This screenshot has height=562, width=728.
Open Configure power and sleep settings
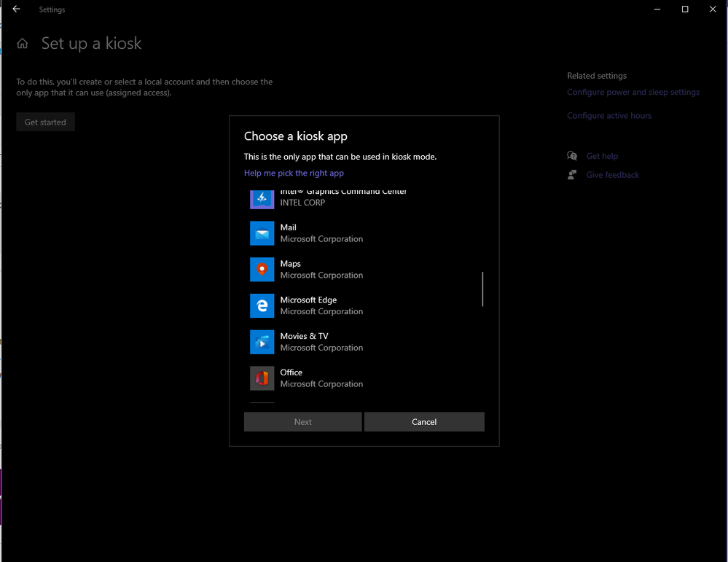[x=633, y=92]
